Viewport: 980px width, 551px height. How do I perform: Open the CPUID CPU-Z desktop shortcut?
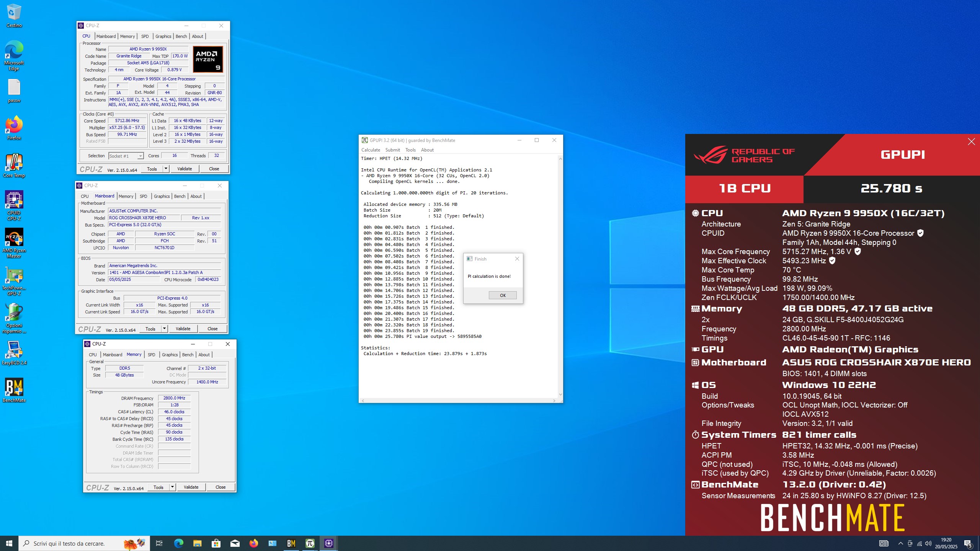pyautogui.click(x=14, y=206)
